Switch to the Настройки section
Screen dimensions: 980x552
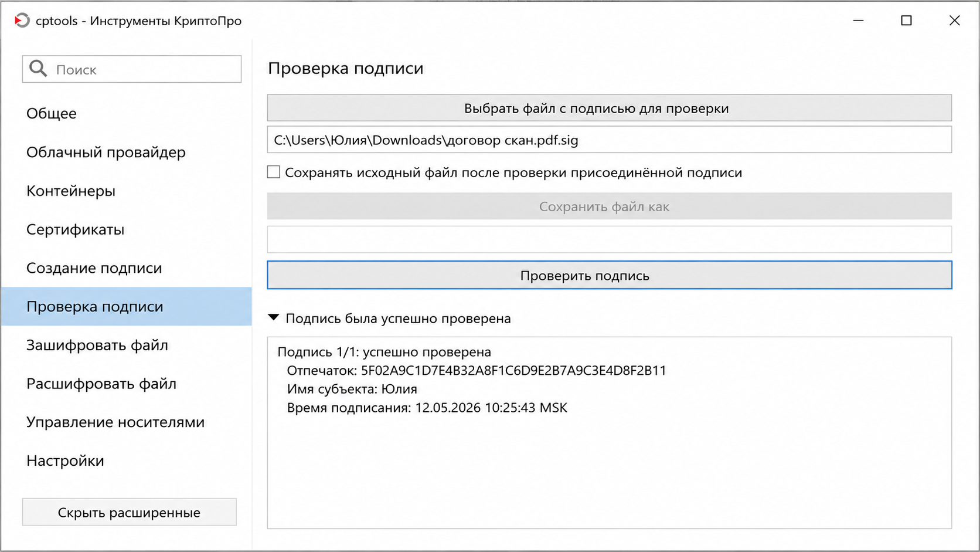tap(127, 461)
